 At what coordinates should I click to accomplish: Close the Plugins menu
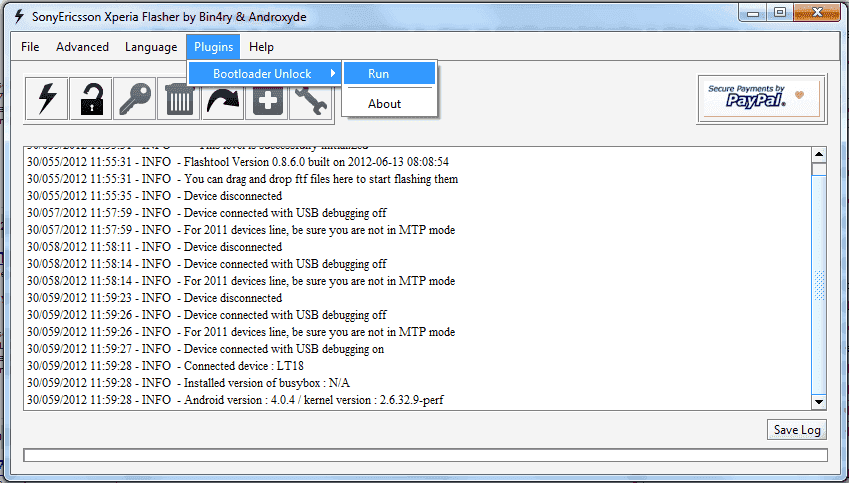(x=213, y=47)
